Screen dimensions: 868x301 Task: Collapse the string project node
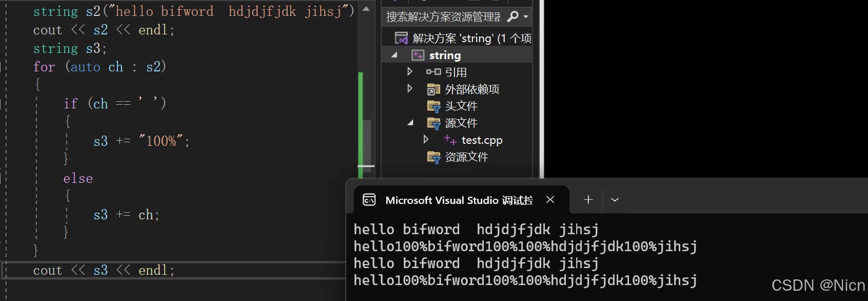394,55
